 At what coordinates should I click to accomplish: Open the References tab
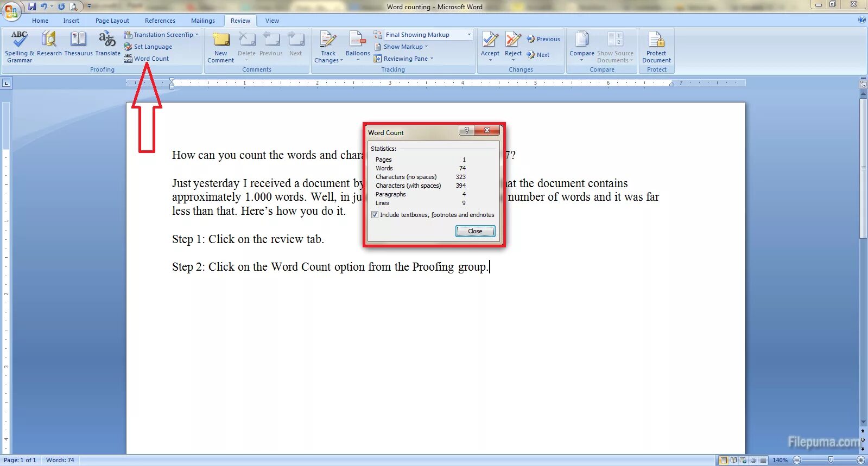tap(160, 21)
